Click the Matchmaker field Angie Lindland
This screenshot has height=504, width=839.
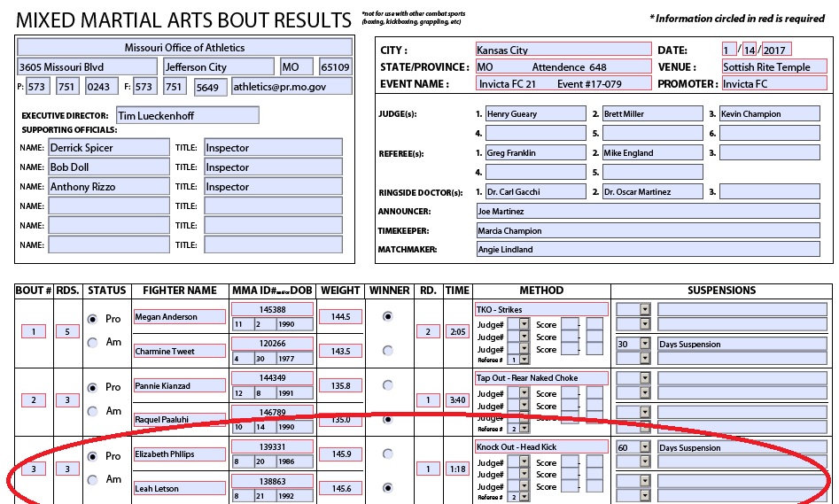point(648,249)
